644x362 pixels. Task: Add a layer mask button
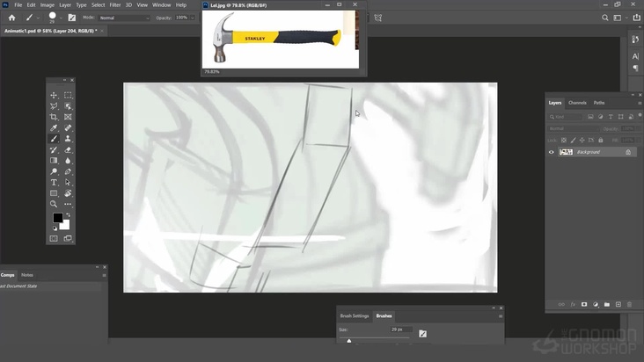pyautogui.click(x=584, y=305)
